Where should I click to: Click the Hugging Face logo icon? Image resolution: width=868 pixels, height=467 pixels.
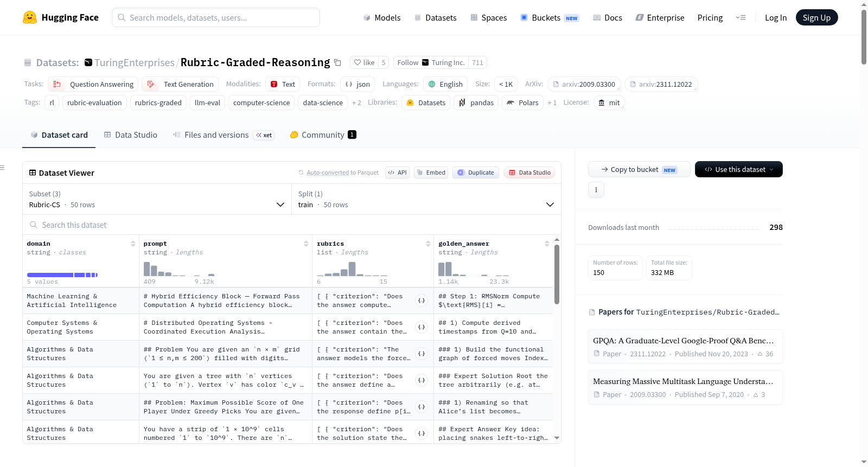[x=30, y=17]
